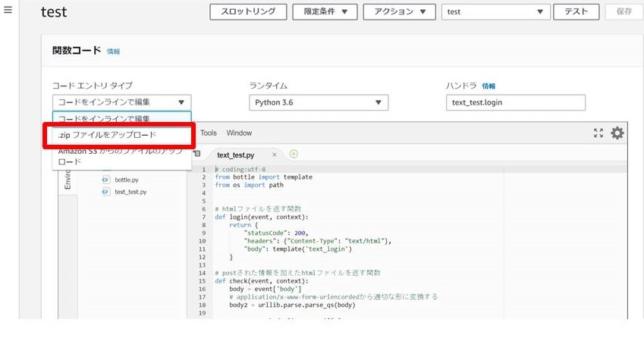Screen dimensions: 644x338
Task: Click the テスト button
Action: coord(576,12)
